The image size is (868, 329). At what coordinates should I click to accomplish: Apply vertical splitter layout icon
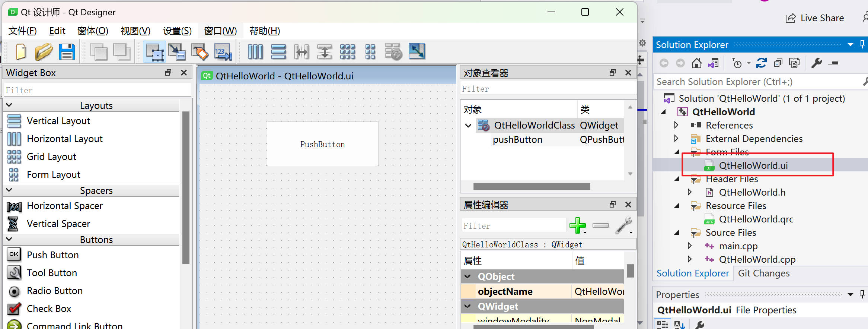325,51
